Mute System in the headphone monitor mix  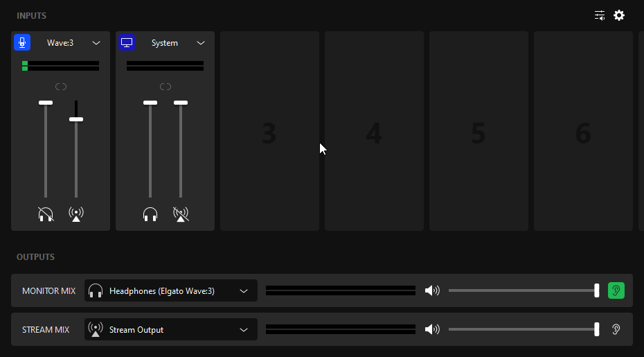(150, 214)
